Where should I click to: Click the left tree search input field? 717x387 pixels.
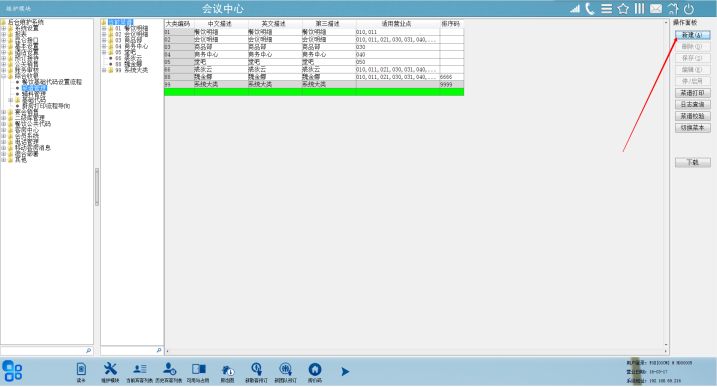pyautogui.click(x=43, y=350)
